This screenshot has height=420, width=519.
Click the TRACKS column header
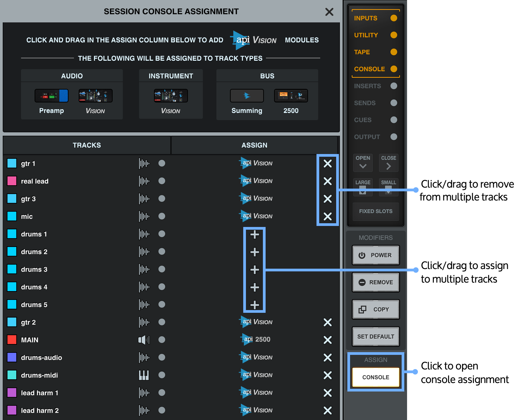coord(86,145)
